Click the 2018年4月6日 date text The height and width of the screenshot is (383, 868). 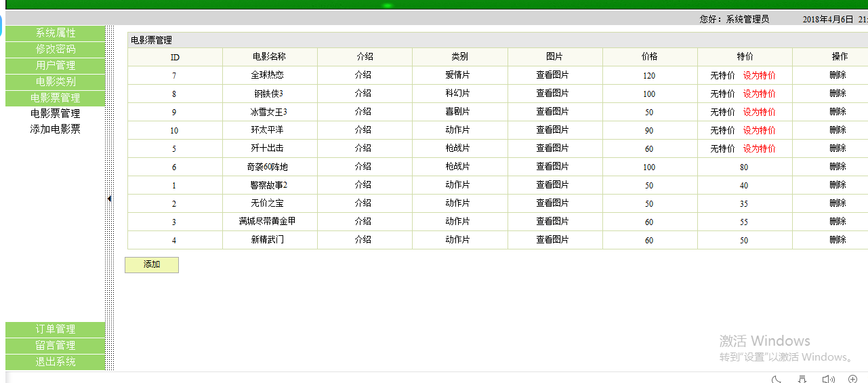tap(828, 20)
